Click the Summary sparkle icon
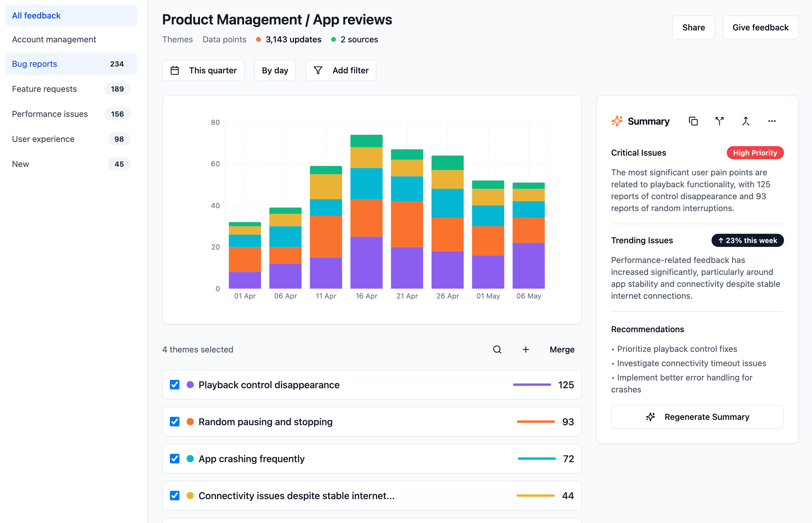This screenshot has height=523, width=812. pyautogui.click(x=617, y=121)
